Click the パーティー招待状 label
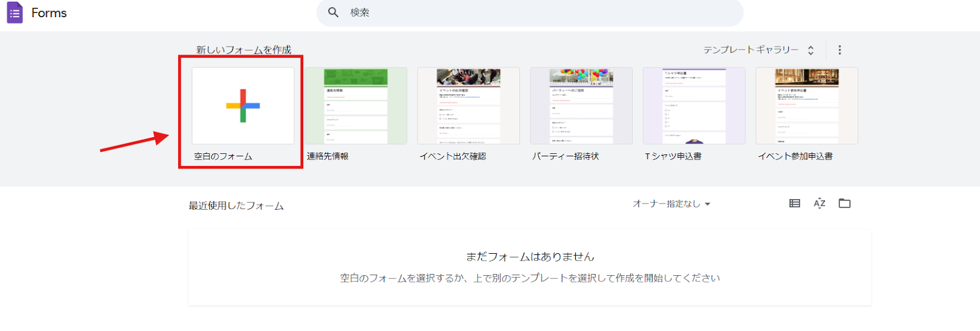980x331 pixels. tap(565, 156)
